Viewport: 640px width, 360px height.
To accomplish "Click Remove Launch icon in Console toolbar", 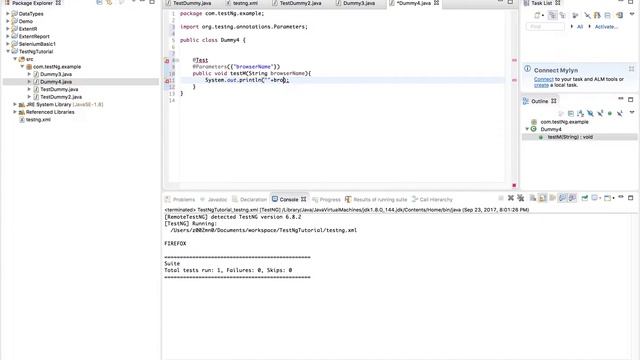I will 511,198.
